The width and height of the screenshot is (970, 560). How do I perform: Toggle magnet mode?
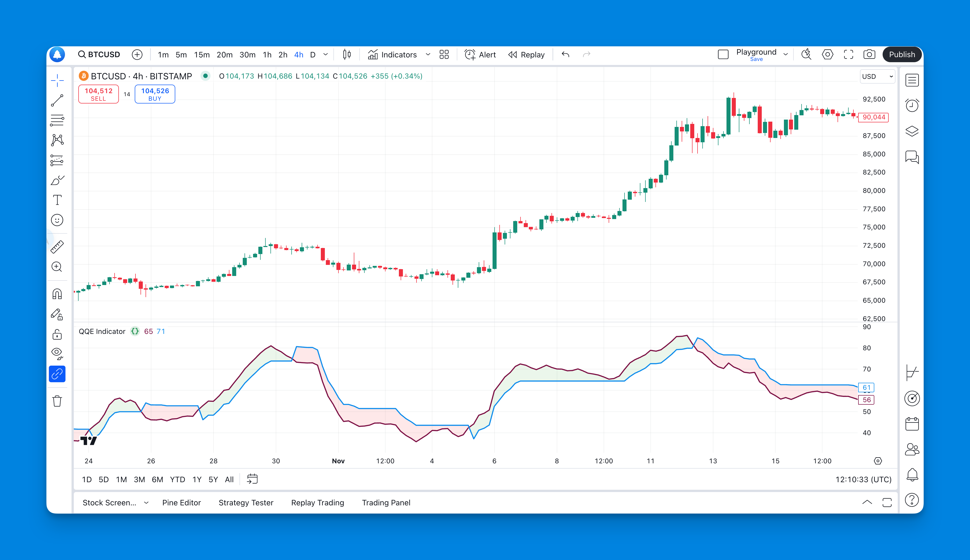tap(57, 294)
